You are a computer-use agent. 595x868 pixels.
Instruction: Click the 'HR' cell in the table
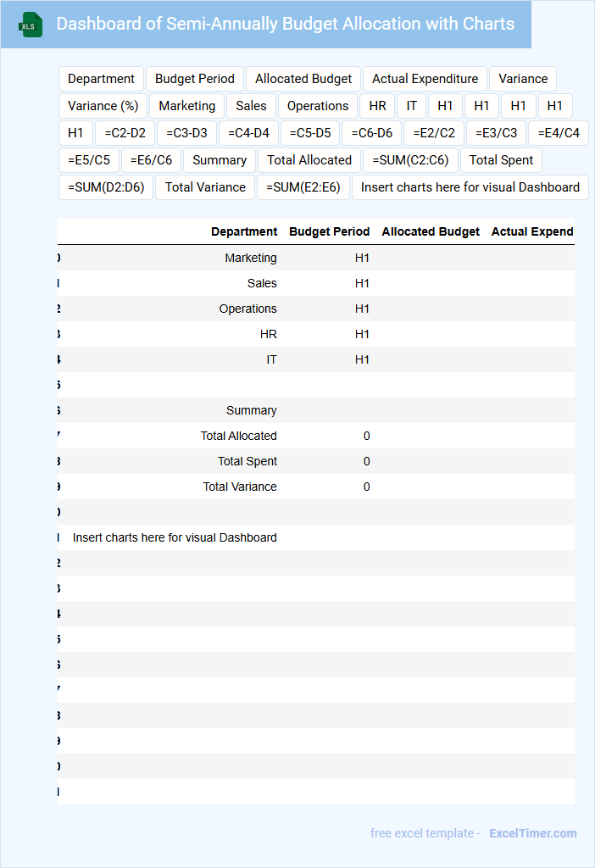[269, 334]
